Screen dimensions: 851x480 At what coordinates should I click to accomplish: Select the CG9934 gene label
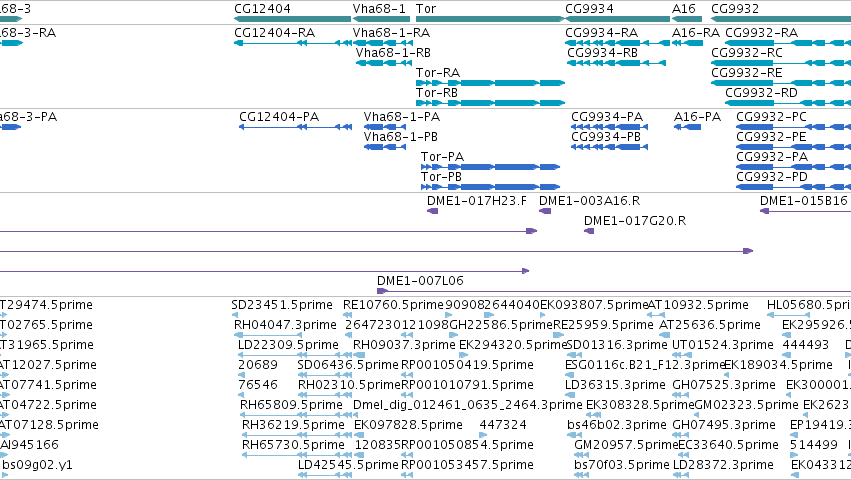pos(589,9)
